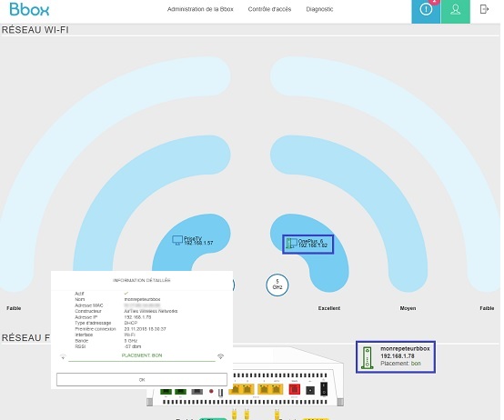Screen dimensions: 504x420
Task: Click the PLACEMENT: BON indicator text
Action: click(x=142, y=355)
